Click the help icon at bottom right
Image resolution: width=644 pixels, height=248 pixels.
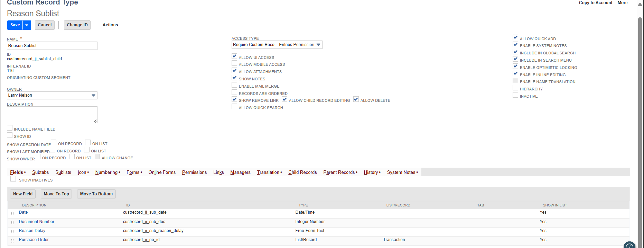[629, 246]
